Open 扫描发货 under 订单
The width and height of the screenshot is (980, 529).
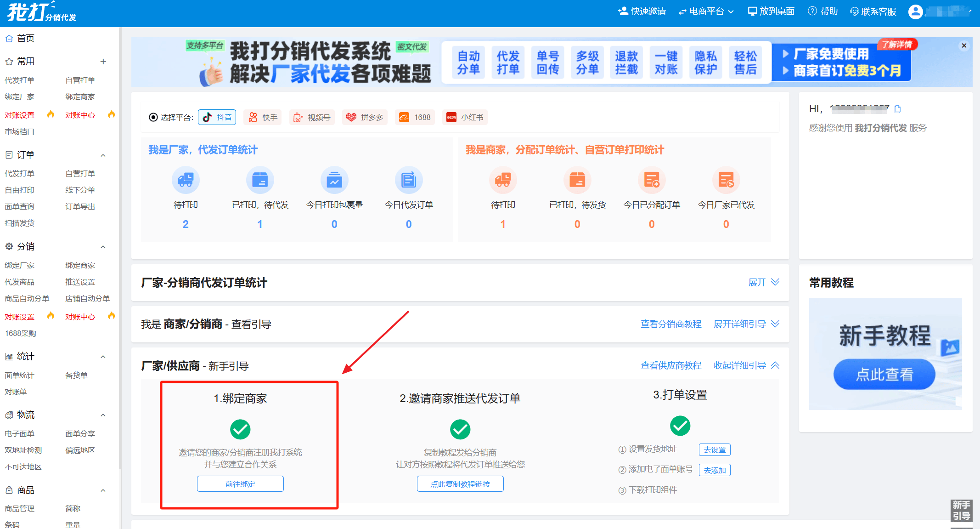(x=20, y=223)
